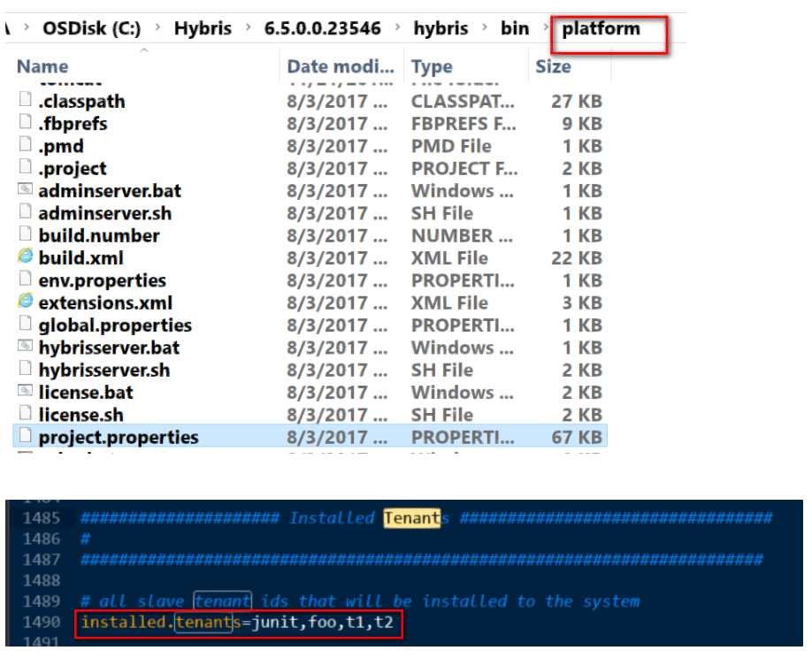Image resolution: width=812 pixels, height=658 pixels.
Task: Click the .fbprefs file icon
Action: 25,122
